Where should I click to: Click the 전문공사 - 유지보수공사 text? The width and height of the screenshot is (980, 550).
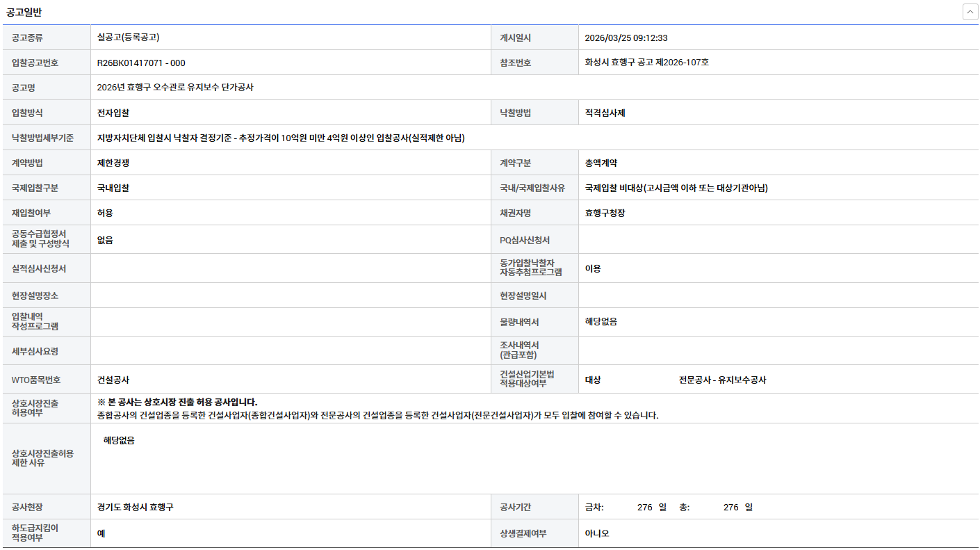click(x=722, y=380)
